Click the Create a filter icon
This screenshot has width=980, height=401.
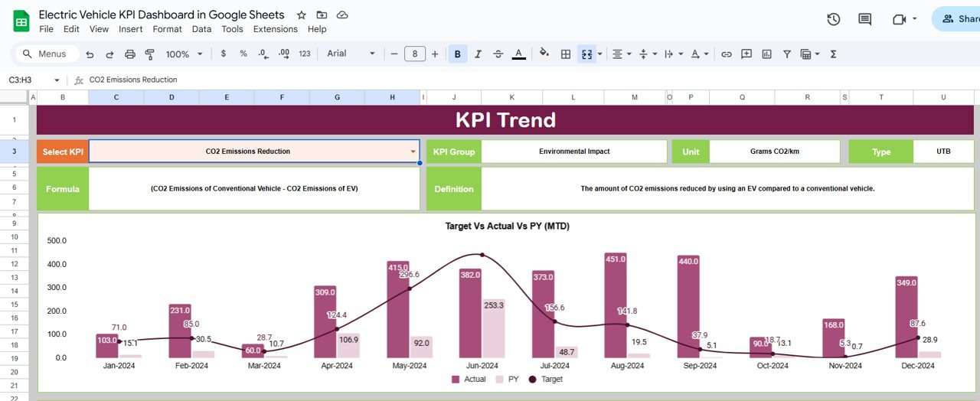786,54
